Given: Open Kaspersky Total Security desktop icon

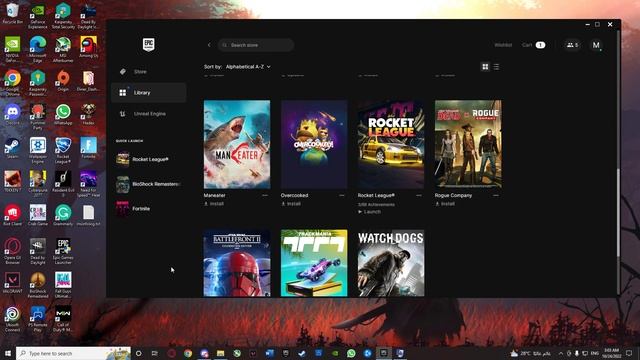Looking at the screenshot, I should 63,16.
